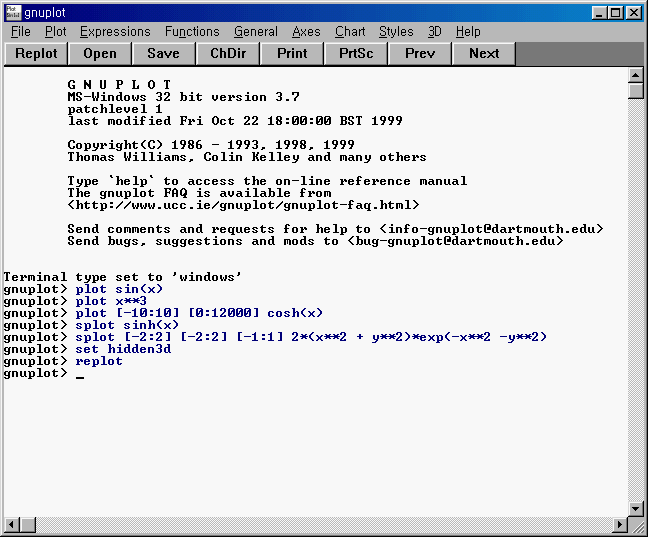Screen dimensions: 648x537
Task: Open the Styles menu
Action: pyautogui.click(x=396, y=32)
